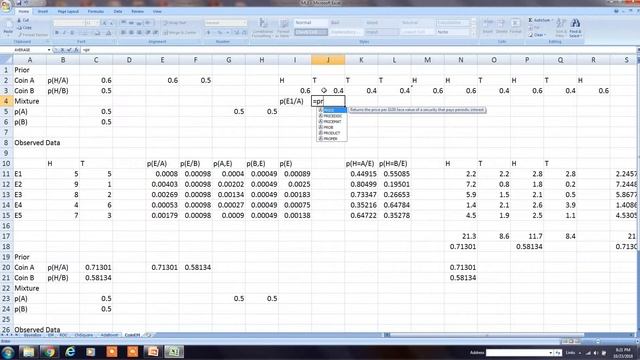The image size is (640, 360).
Task: Select PRICEDISC in the autocomplete list
Action: tap(332, 116)
